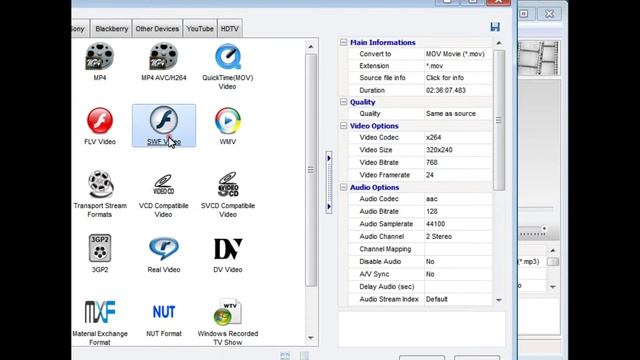Viewport: 640px width, 360px height.
Task: Change Audio Channel 2 Stereo value
Action: [458, 236]
